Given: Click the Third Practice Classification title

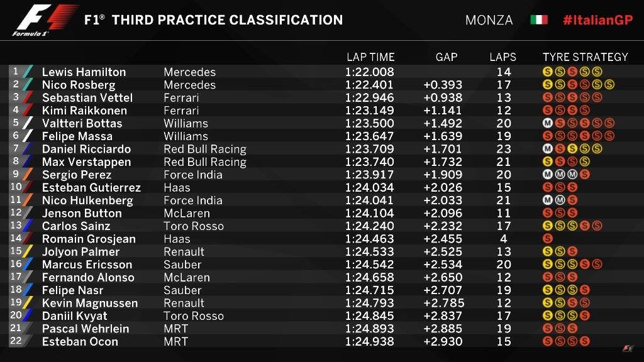Looking at the screenshot, I should 214,20.
